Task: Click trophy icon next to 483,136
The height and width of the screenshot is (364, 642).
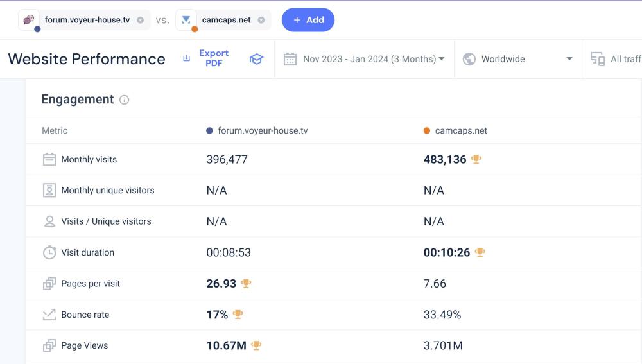Action: click(x=476, y=159)
